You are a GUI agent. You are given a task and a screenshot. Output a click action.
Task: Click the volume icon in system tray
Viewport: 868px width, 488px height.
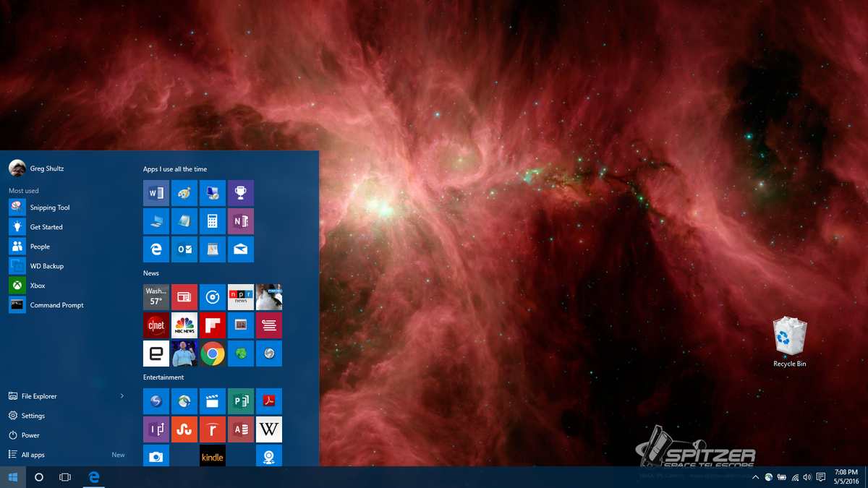[807, 477]
